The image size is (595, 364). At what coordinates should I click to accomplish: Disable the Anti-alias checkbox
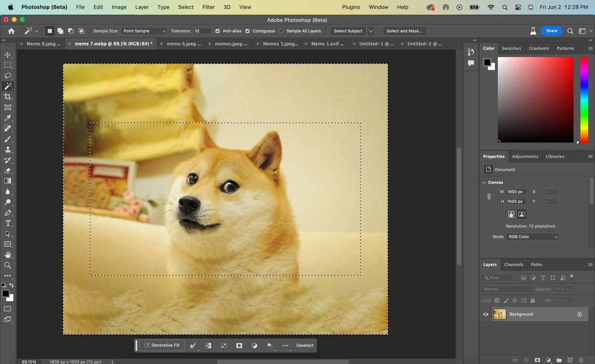217,31
